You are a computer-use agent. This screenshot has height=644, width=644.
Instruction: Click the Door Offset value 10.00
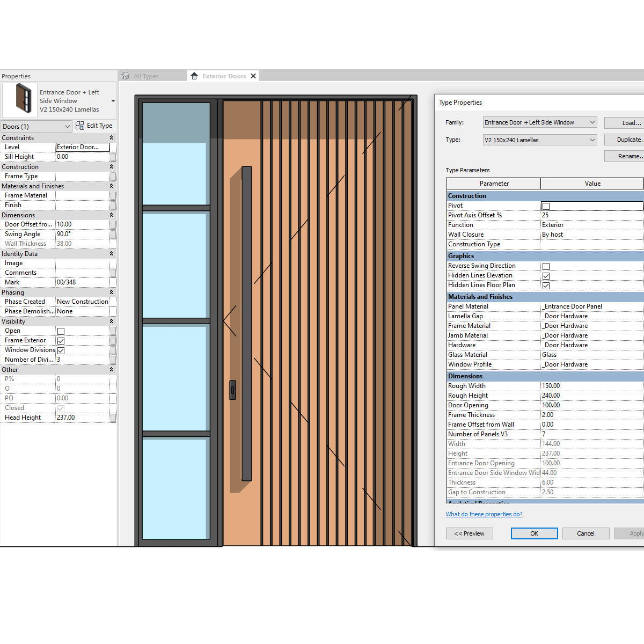tap(83, 224)
